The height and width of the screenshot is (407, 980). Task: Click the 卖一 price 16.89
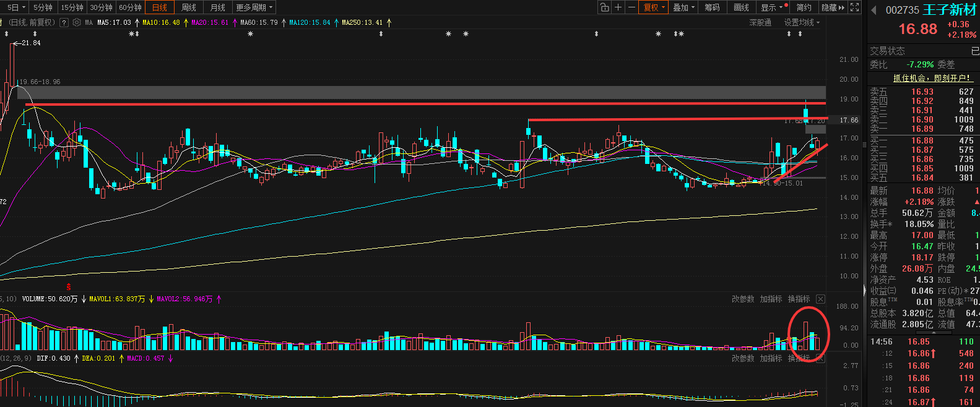coord(922,129)
